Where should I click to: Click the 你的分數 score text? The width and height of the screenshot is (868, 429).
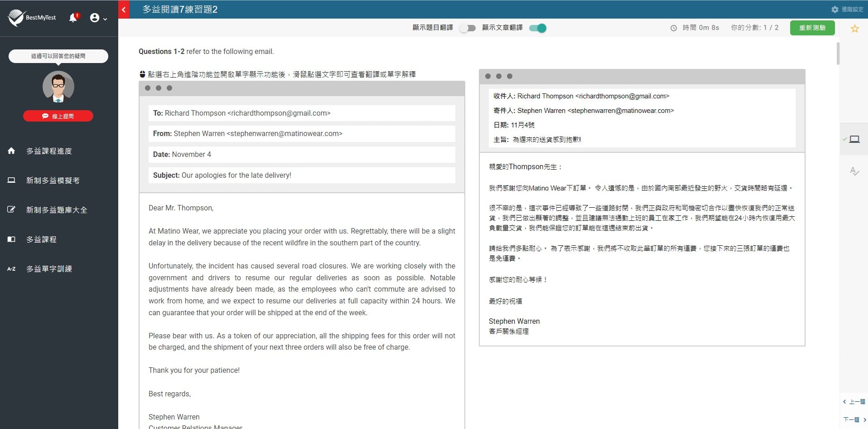754,28
